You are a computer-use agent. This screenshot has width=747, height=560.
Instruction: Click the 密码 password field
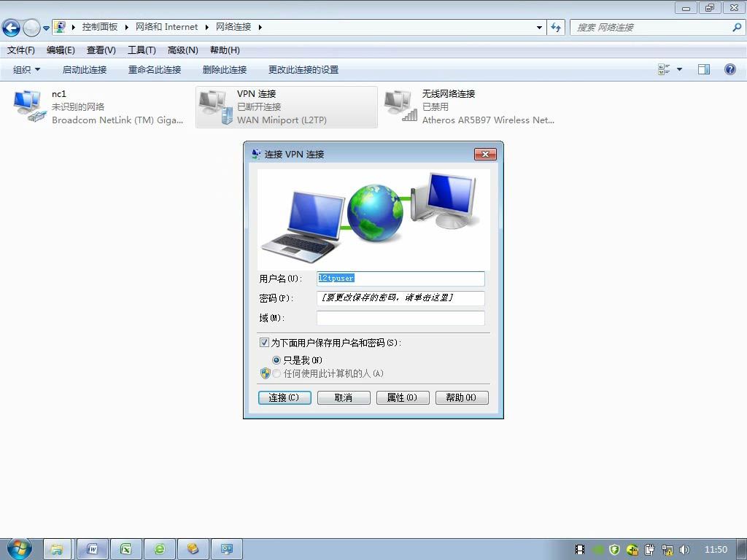[400, 298]
